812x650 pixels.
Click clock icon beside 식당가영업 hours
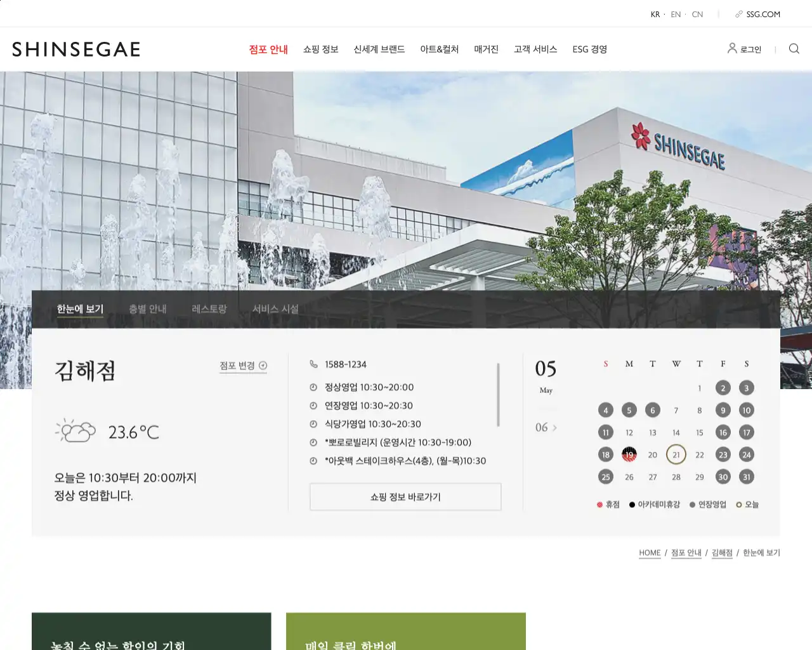click(x=313, y=424)
